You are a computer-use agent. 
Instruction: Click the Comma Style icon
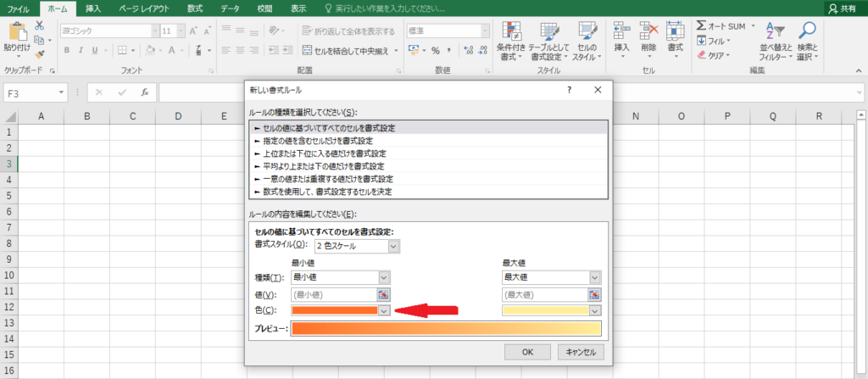449,50
